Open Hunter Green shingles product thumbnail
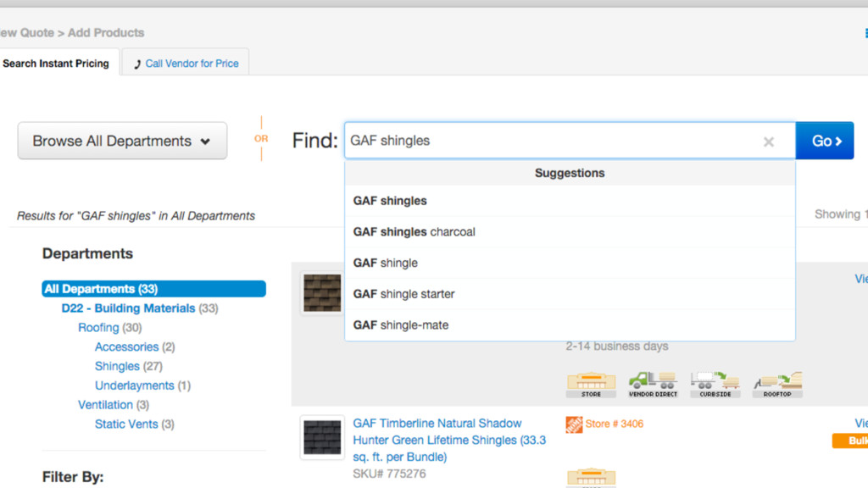868x488 pixels. tap(322, 438)
